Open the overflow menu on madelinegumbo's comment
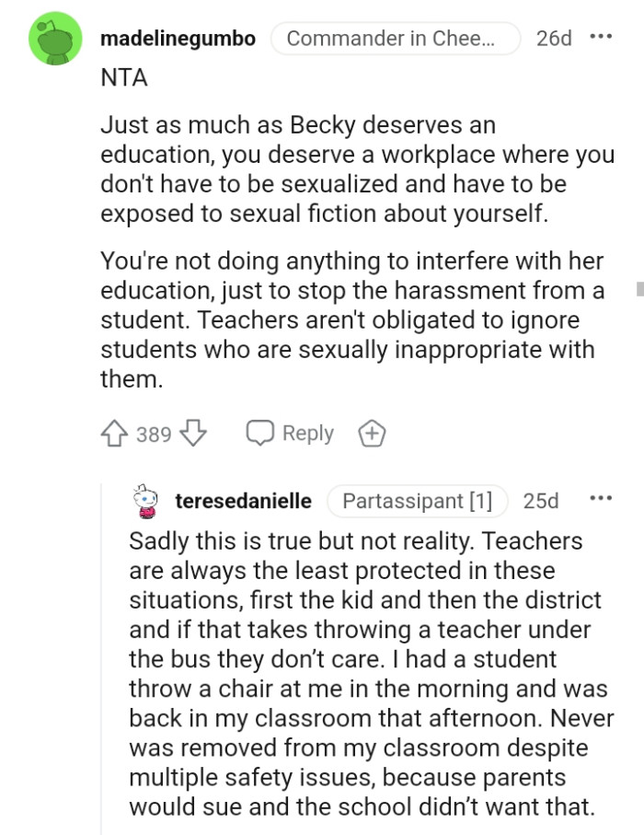The height and width of the screenshot is (835, 644). coord(603,35)
